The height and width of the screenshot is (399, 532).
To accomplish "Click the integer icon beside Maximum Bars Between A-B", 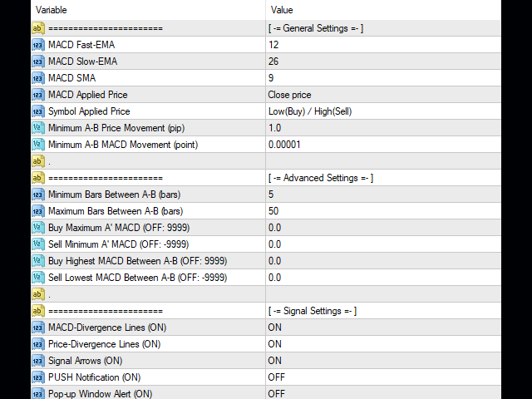I will pyautogui.click(x=38, y=211).
